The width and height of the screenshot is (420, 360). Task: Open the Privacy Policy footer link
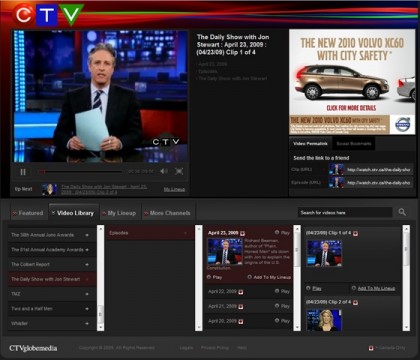(x=215, y=348)
